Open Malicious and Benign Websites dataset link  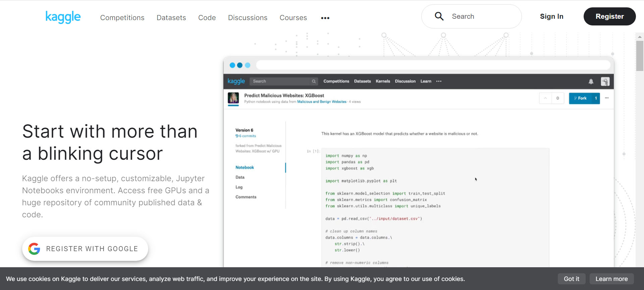(x=322, y=102)
